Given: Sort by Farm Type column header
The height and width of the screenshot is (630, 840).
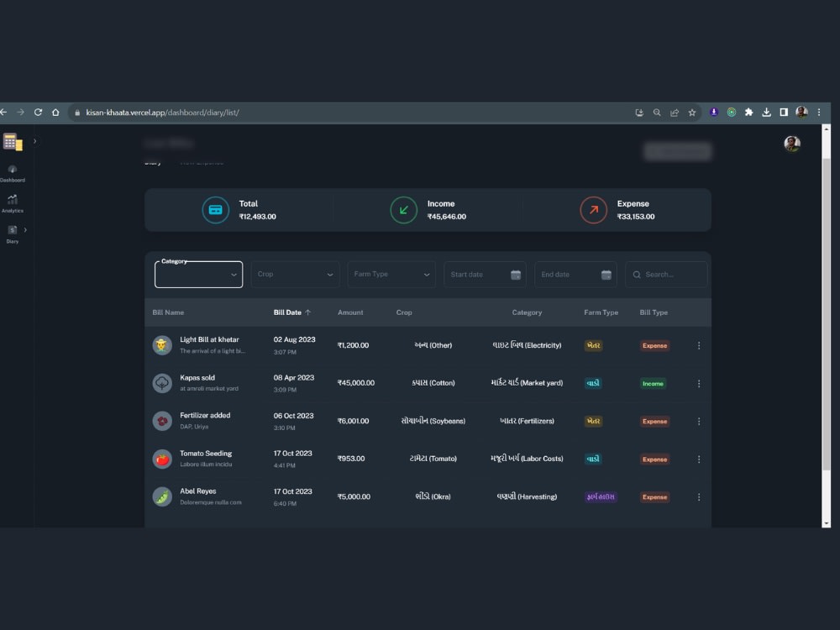Looking at the screenshot, I should 601,312.
